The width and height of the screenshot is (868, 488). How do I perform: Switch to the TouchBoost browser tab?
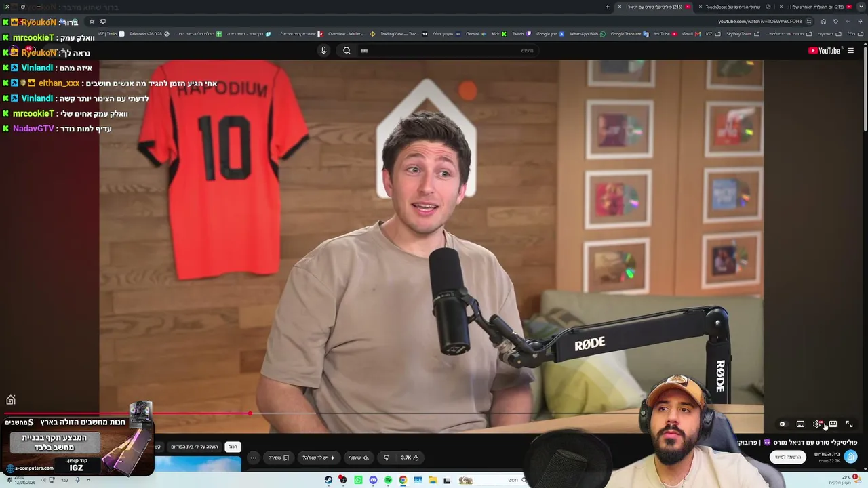(736, 7)
